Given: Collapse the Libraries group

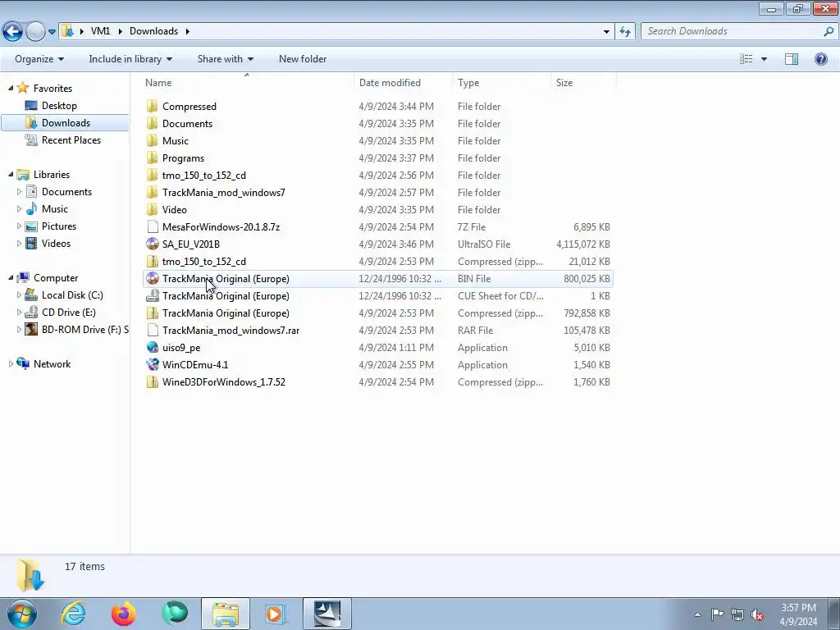Looking at the screenshot, I should 11,174.
